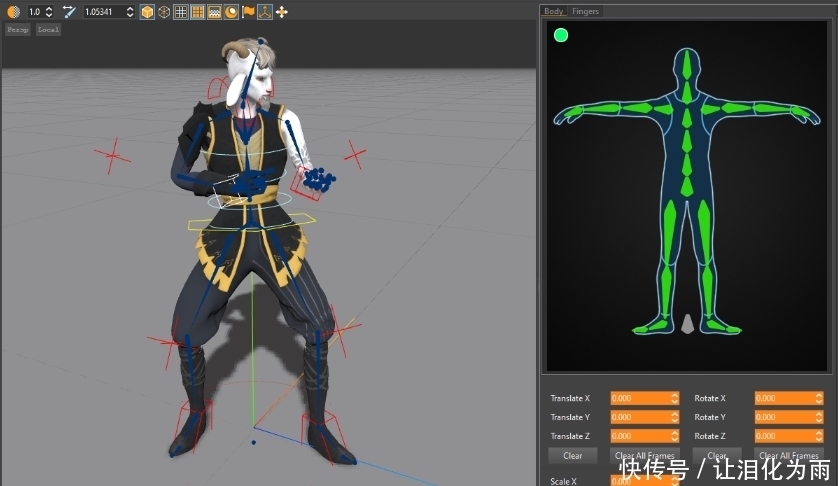The width and height of the screenshot is (838, 486).
Task: Click the Rotate Y value field
Action: (783, 417)
